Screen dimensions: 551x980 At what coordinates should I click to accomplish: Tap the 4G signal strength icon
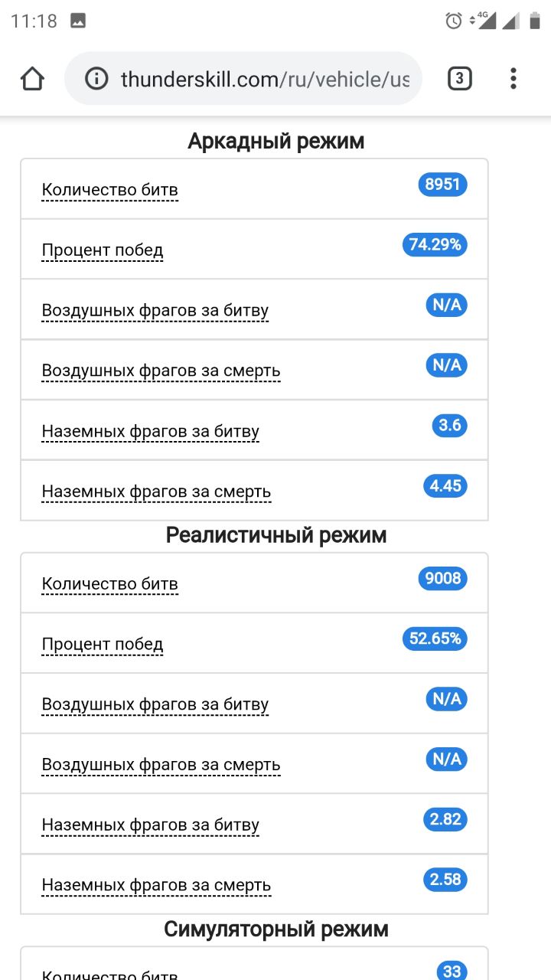pos(485,21)
